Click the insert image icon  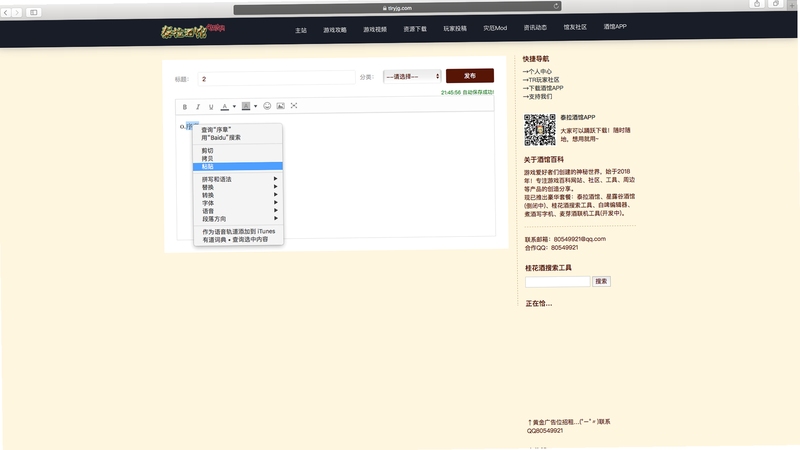[281, 106]
